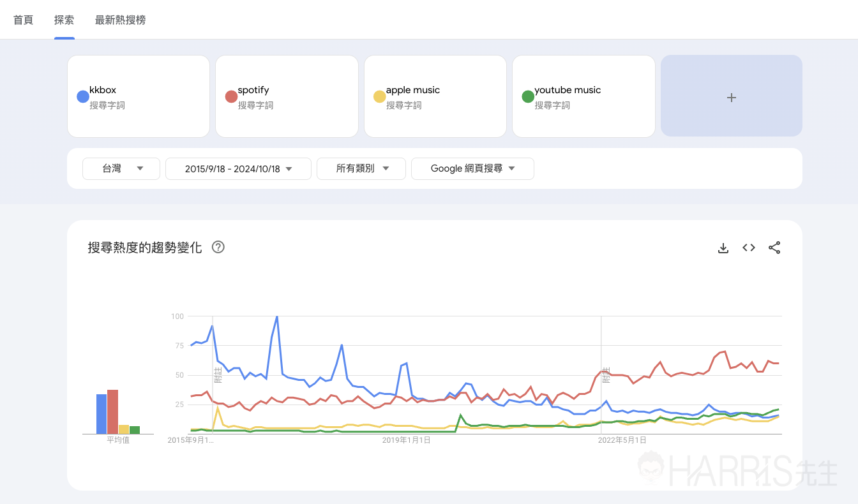Click the kkbox search term card

coord(139,96)
